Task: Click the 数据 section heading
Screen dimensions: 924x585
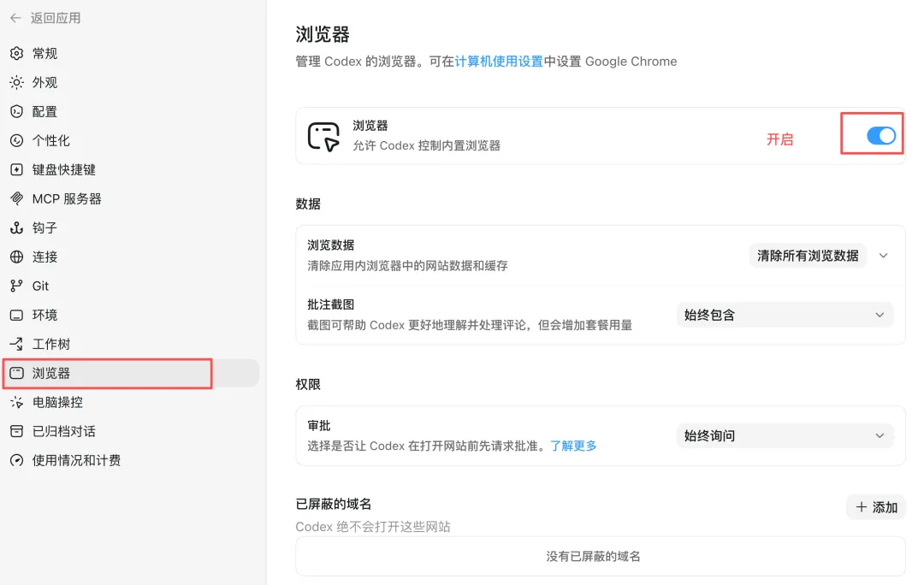Action: (x=308, y=204)
